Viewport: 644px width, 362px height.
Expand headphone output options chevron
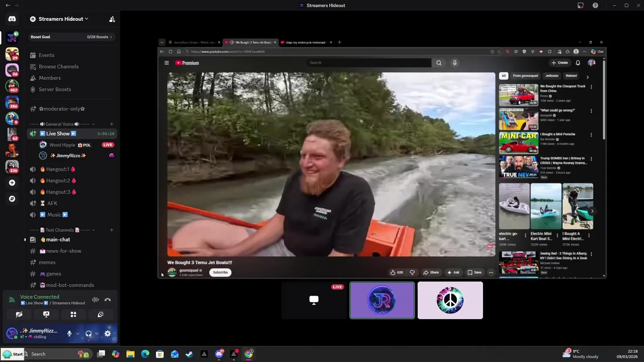(x=97, y=333)
